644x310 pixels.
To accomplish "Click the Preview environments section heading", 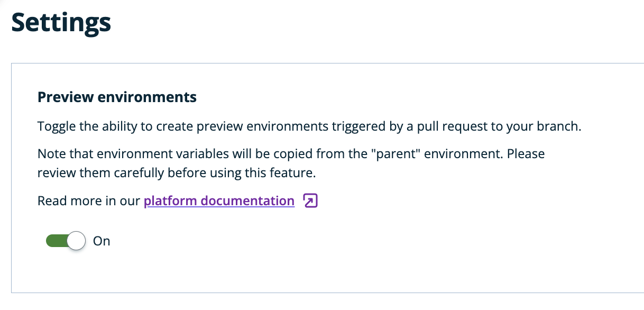I will pyautogui.click(x=117, y=97).
